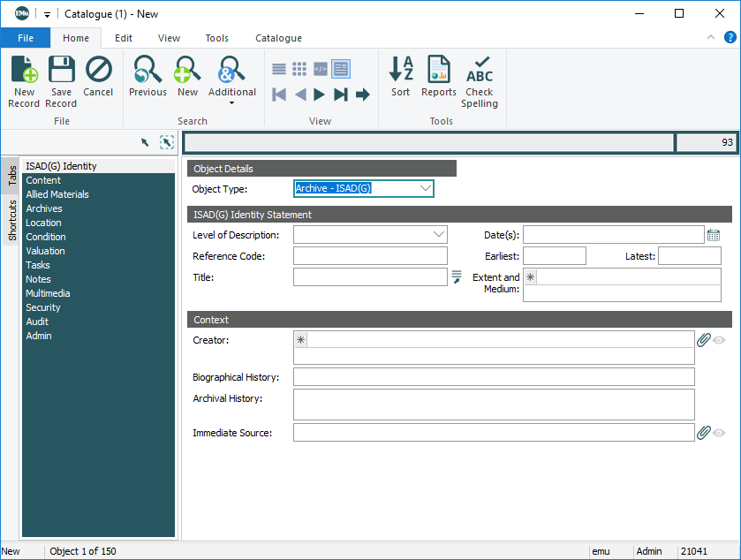The width and height of the screenshot is (741, 560).
Task: Go to the next record arrow
Action: click(321, 95)
